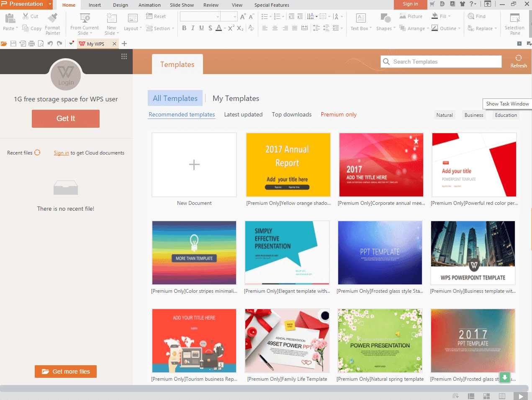Click the apps grid icon above Login avatar

(124, 57)
